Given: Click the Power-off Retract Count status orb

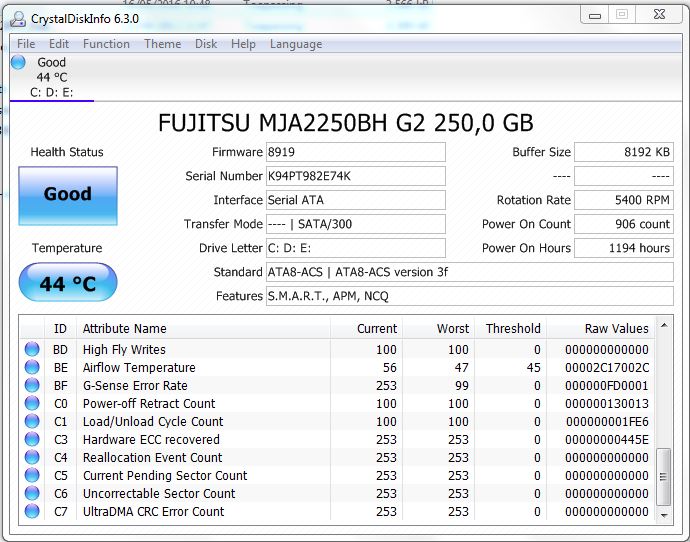Looking at the screenshot, I should [x=32, y=403].
